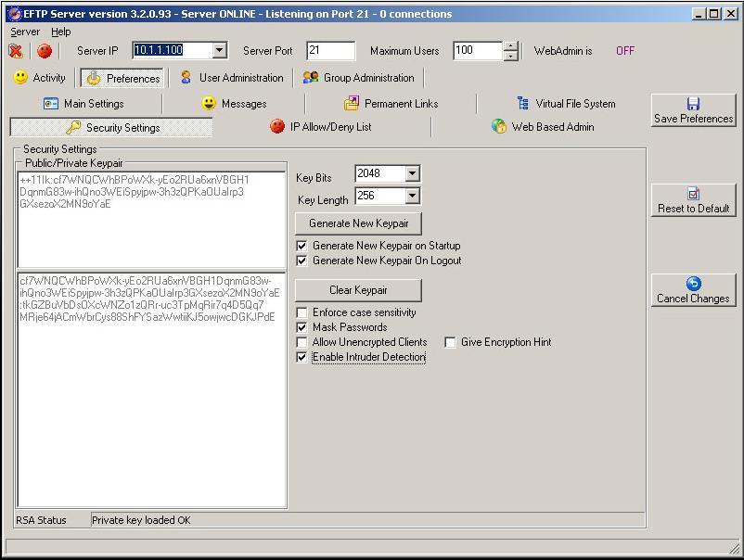The height and width of the screenshot is (560, 744).
Task: Enable Give Encryption Hint checkbox
Action: [450, 342]
